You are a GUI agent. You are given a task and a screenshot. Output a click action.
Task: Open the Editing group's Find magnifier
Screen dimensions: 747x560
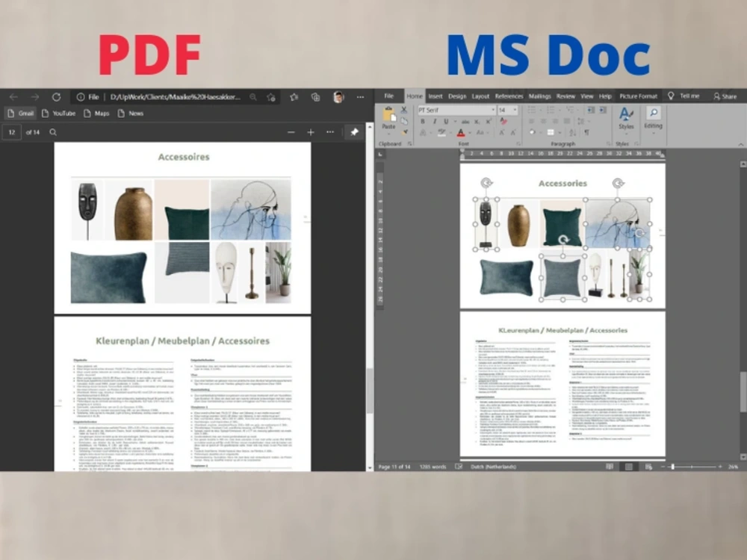pyautogui.click(x=653, y=112)
